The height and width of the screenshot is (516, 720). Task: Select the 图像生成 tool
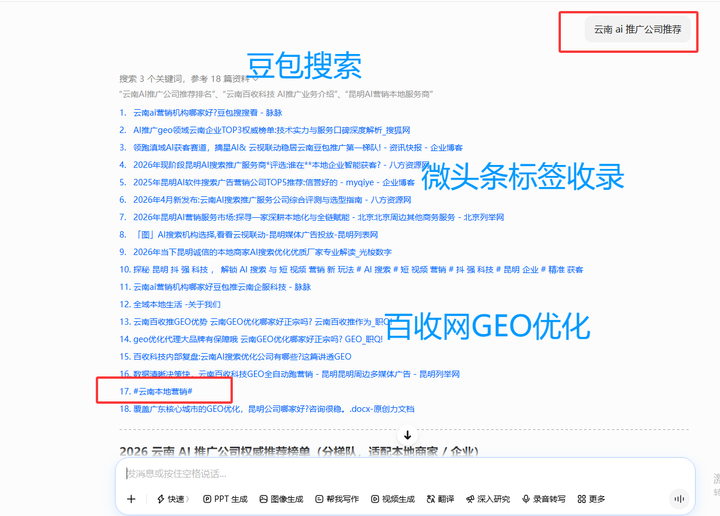pyautogui.click(x=281, y=499)
